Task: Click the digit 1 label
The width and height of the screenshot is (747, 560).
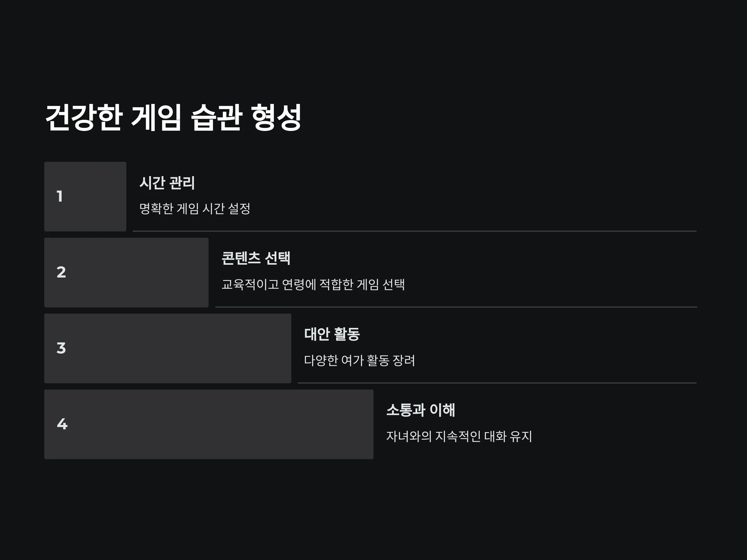Action: tap(60, 196)
